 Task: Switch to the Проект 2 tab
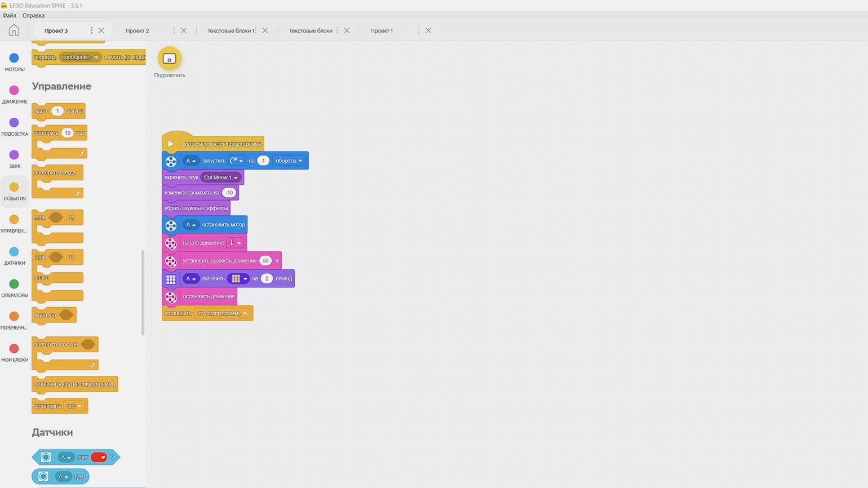[x=138, y=30]
